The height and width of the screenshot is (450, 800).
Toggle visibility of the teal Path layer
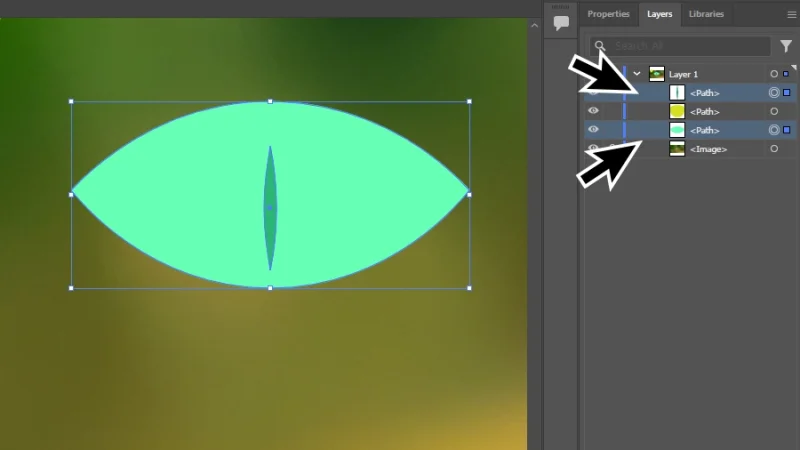point(593,130)
